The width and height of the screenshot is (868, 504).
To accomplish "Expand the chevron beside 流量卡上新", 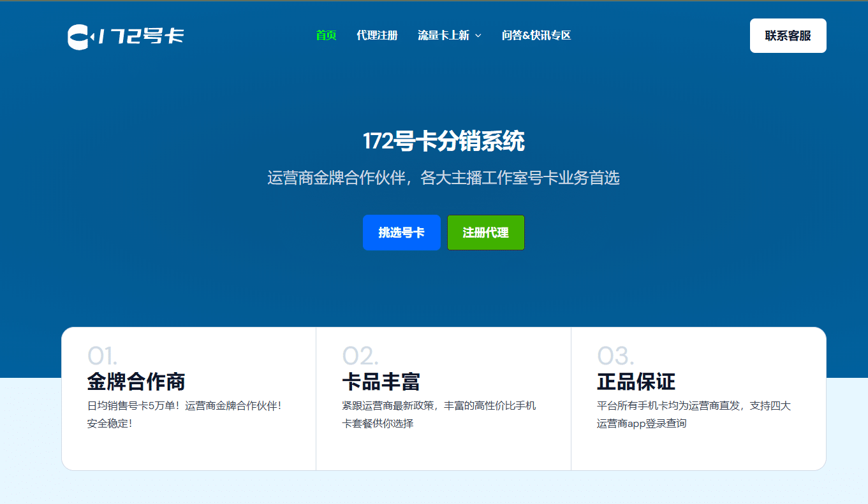I will tap(478, 36).
